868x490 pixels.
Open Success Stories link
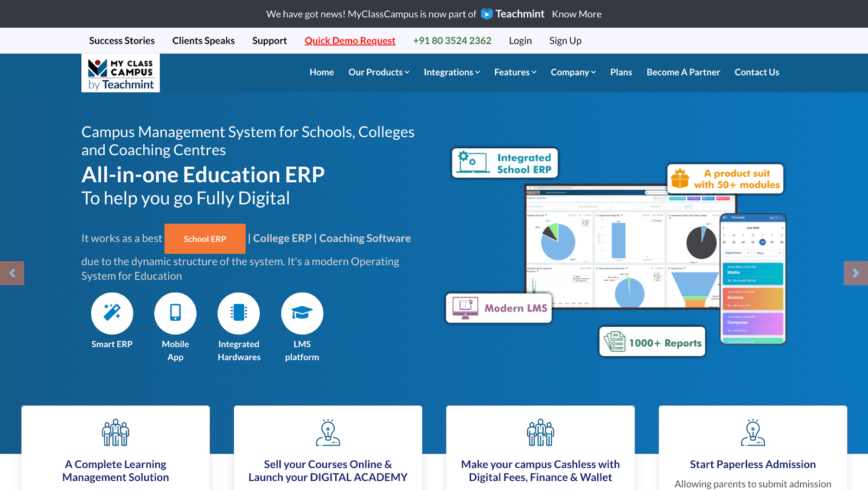(x=122, y=41)
